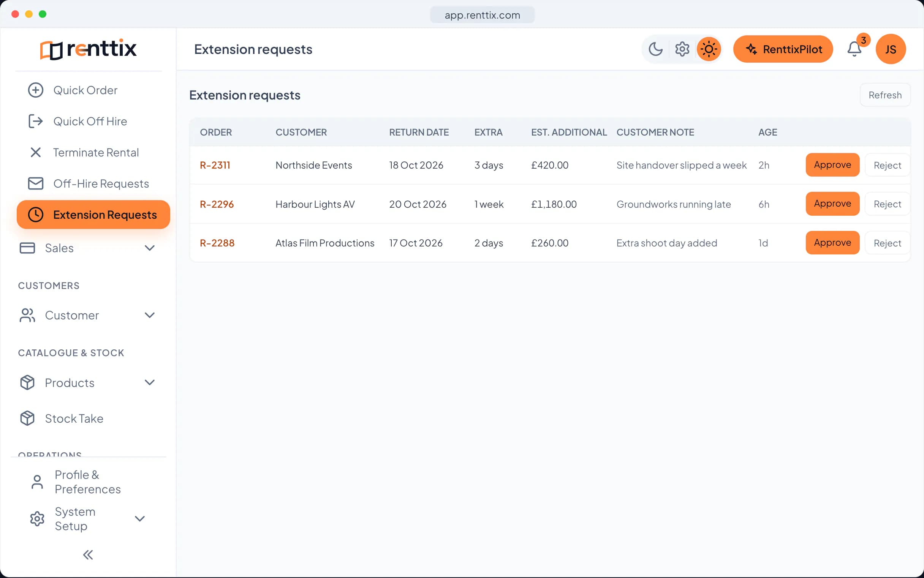Select Extension Requests menu item
Viewport: 924px width, 578px height.
[93, 215]
